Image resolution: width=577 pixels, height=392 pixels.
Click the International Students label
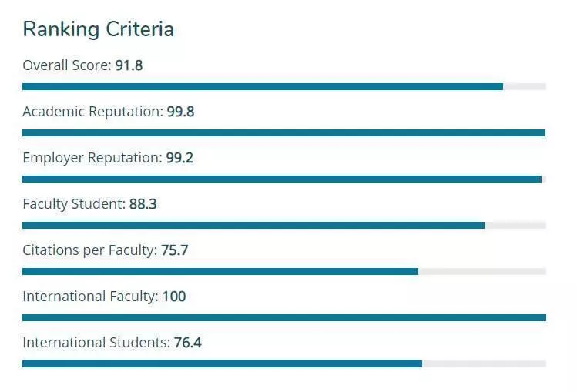click(96, 343)
